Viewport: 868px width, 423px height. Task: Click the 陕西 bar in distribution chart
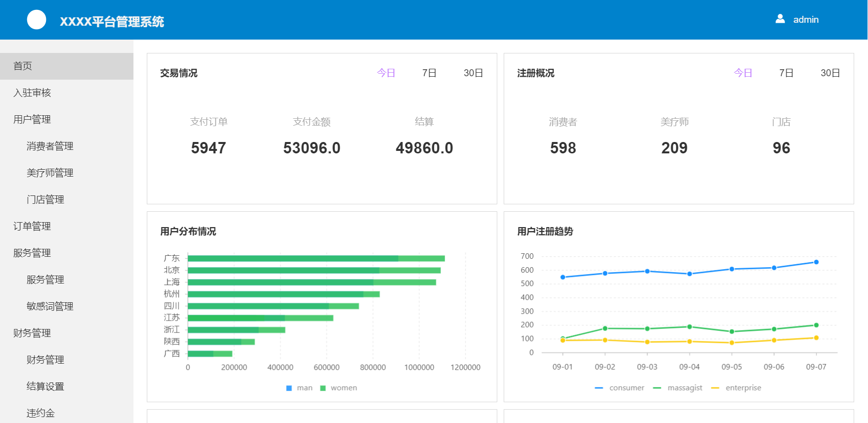tap(221, 341)
